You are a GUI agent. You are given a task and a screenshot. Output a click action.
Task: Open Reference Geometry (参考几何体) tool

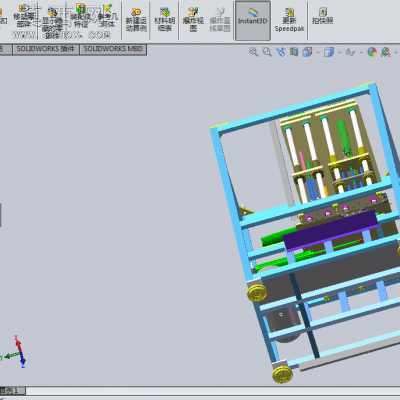click(107, 16)
